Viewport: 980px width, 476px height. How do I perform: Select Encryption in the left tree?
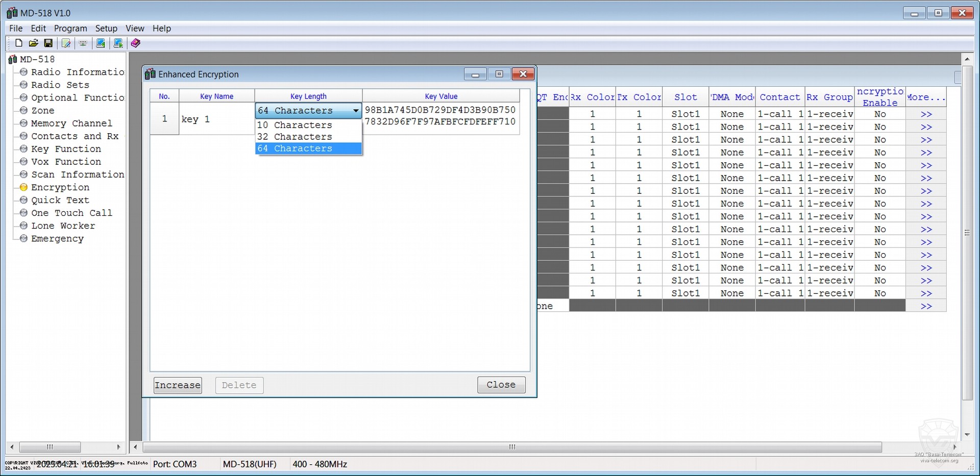pyautogui.click(x=60, y=187)
